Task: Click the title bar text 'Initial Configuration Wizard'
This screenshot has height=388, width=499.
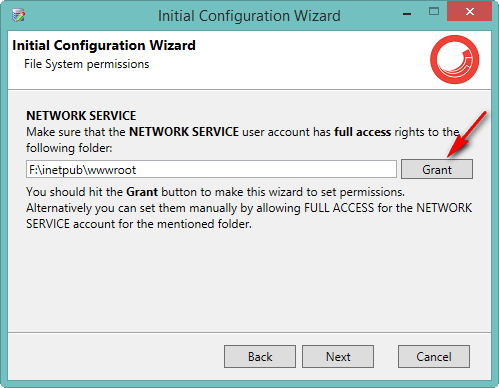Action: 249,16
